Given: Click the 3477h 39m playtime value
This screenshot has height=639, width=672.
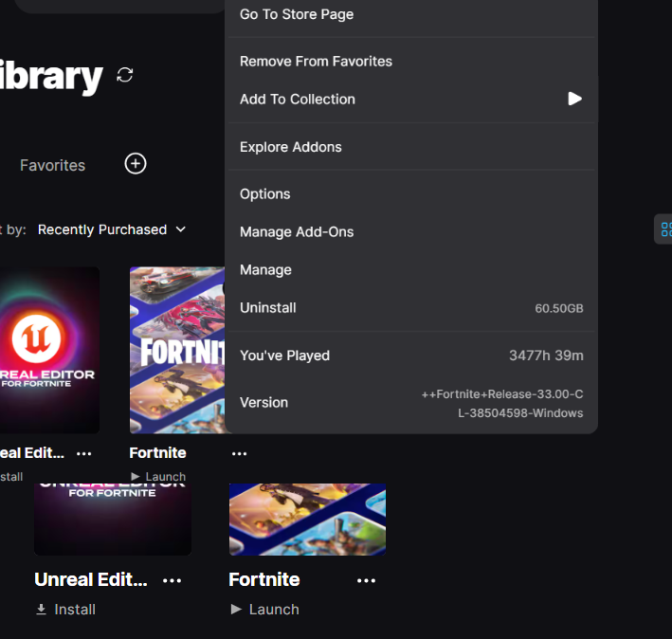Looking at the screenshot, I should pyautogui.click(x=546, y=356).
